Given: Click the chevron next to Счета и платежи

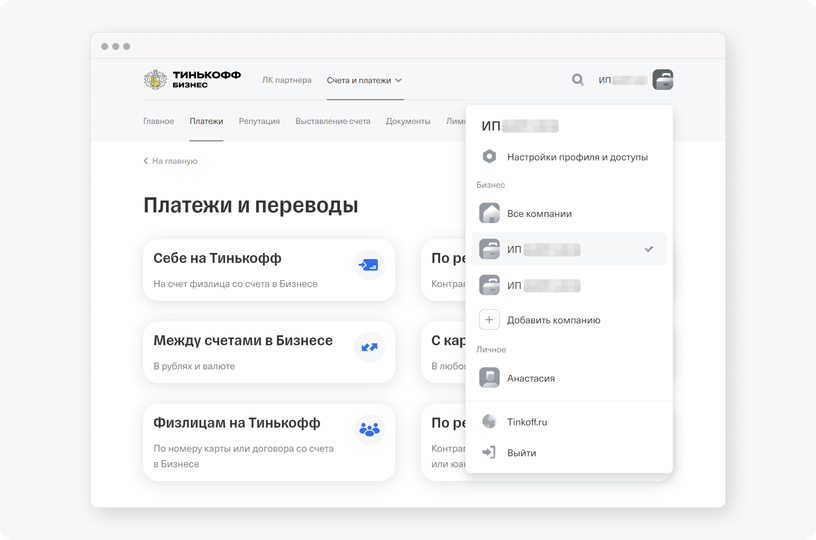Looking at the screenshot, I should (398, 80).
